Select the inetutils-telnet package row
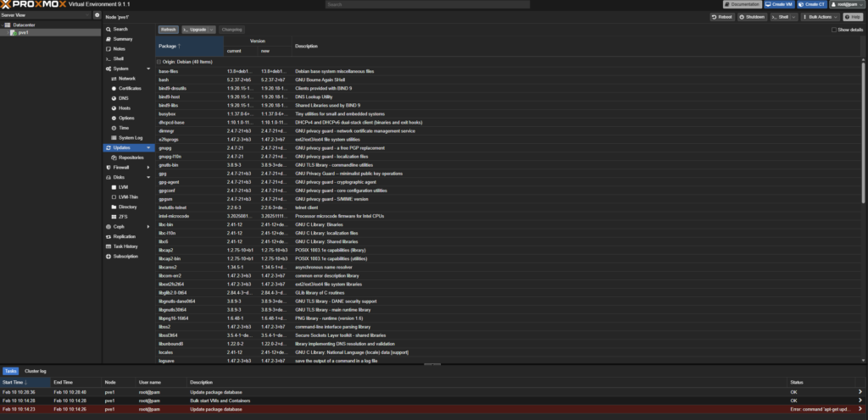 tap(509, 207)
